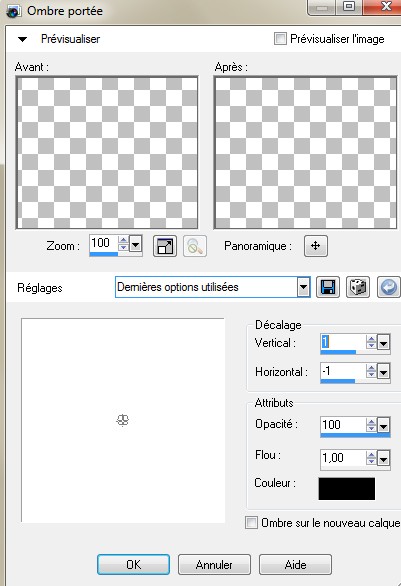This screenshot has width=401, height=586.
Task: Click the fit-to-window zoom icon
Action: point(165,246)
